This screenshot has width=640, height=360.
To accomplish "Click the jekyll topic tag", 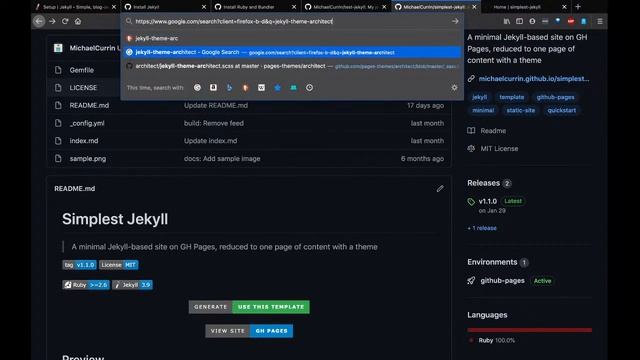I will [479, 97].
